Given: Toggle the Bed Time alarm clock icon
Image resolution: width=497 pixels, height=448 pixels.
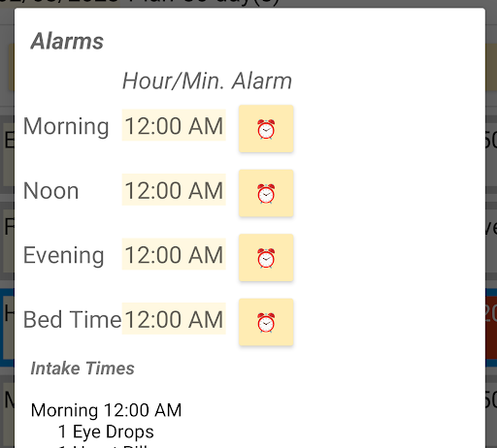Looking at the screenshot, I should [x=266, y=322].
